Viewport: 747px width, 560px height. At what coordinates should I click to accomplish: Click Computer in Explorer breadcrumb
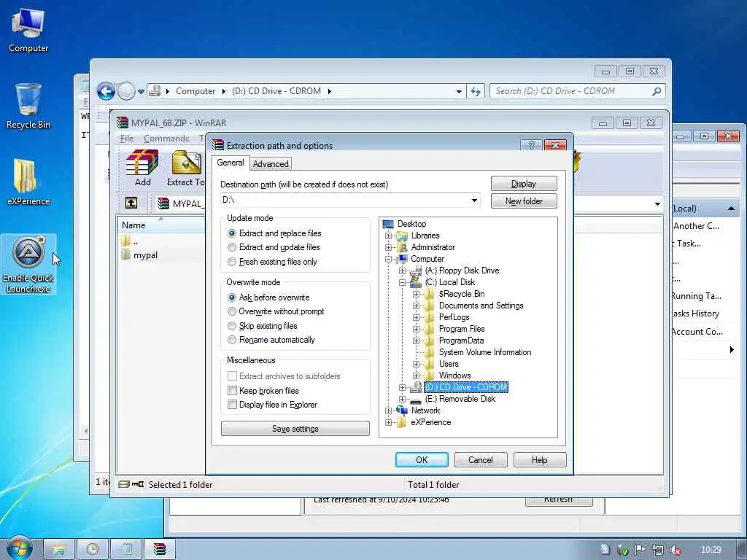(196, 91)
